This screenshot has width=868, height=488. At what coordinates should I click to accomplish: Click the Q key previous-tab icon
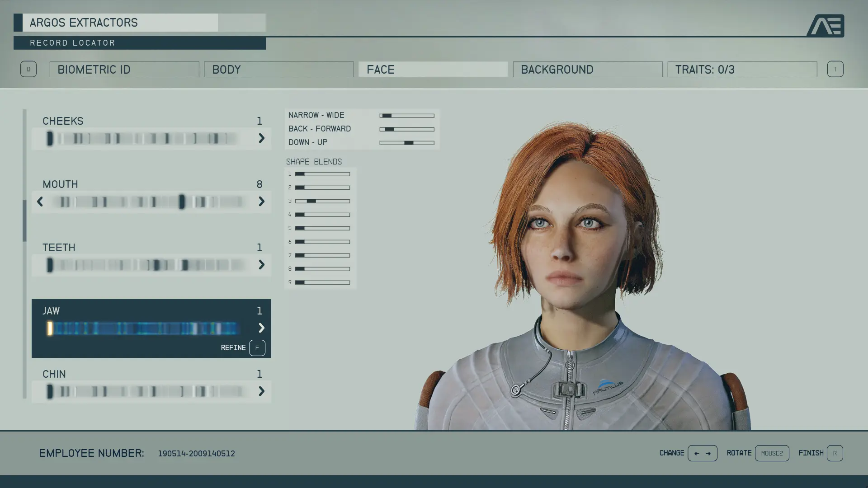(28, 69)
